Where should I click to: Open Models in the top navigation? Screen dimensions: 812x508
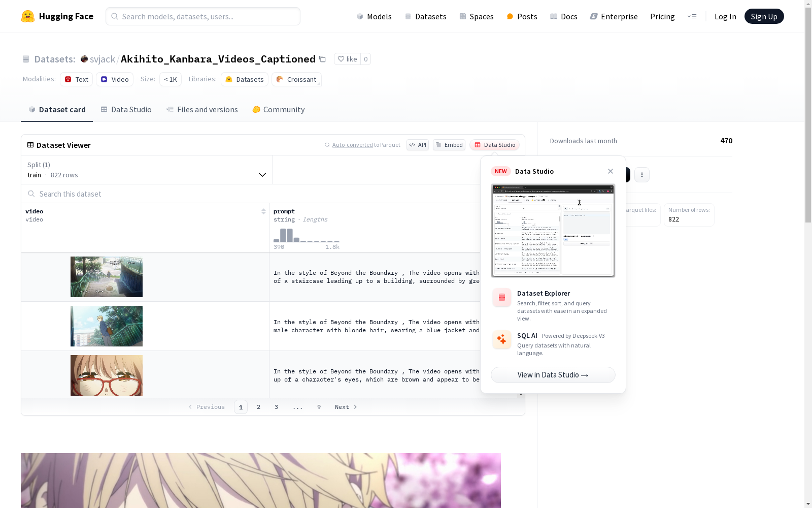click(x=374, y=16)
